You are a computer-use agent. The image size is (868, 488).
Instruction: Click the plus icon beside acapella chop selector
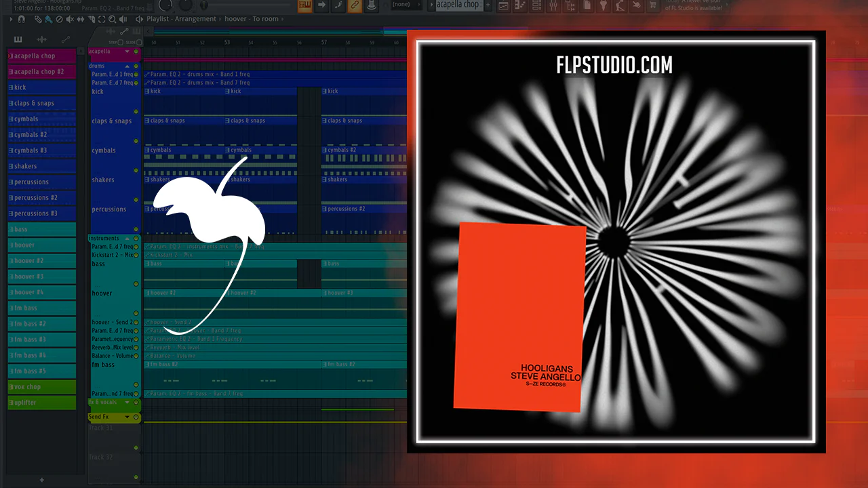coord(488,5)
